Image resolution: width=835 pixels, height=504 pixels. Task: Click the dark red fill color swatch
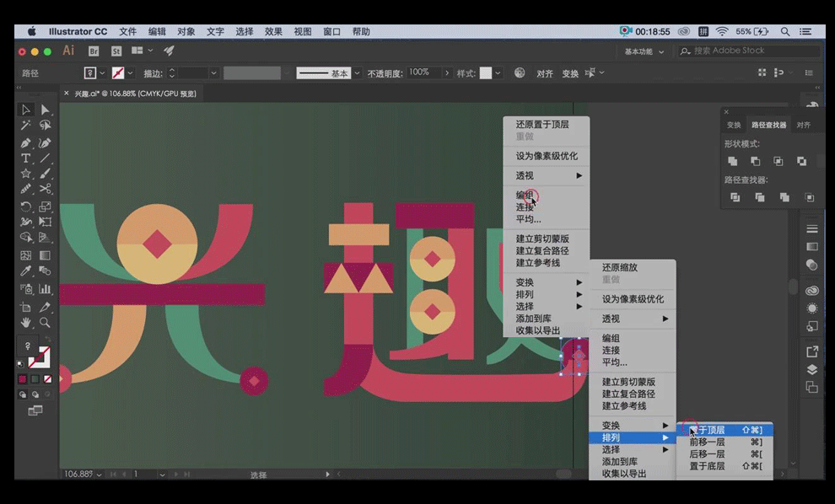[x=23, y=379]
